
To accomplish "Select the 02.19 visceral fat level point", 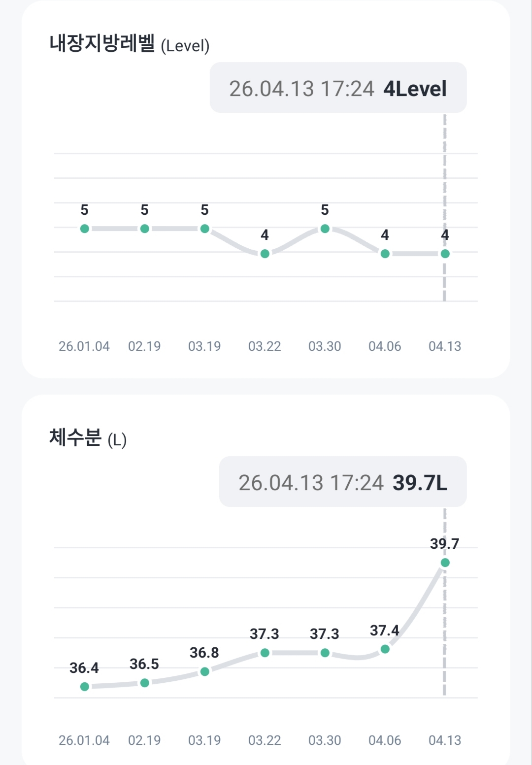I will pyautogui.click(x=145, y=229).
